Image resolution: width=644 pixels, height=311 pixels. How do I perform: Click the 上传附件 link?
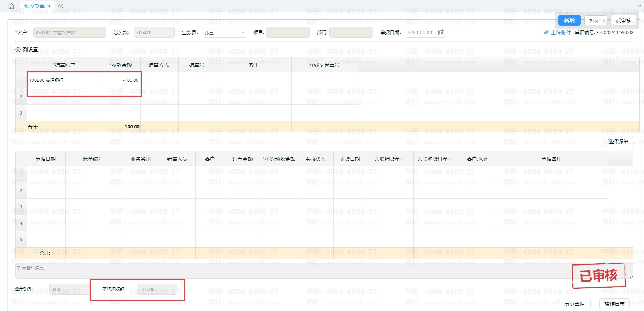[561, 32]
